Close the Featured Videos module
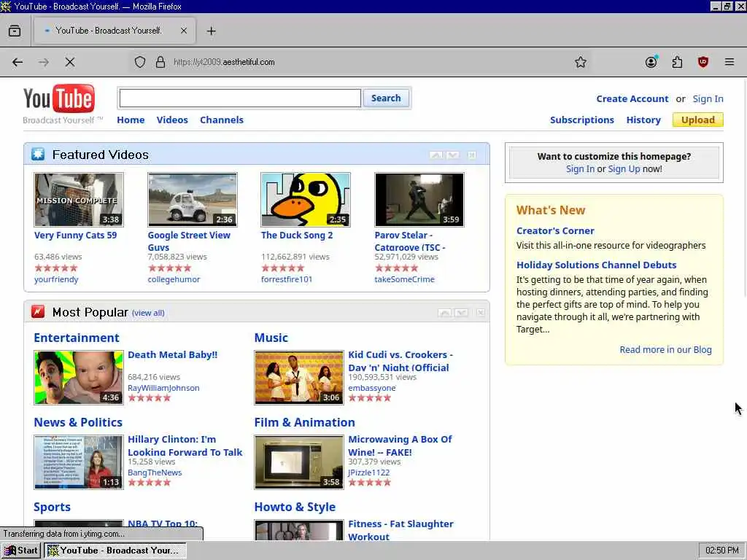Screen dimensions: 747x560 click(472, 155)
